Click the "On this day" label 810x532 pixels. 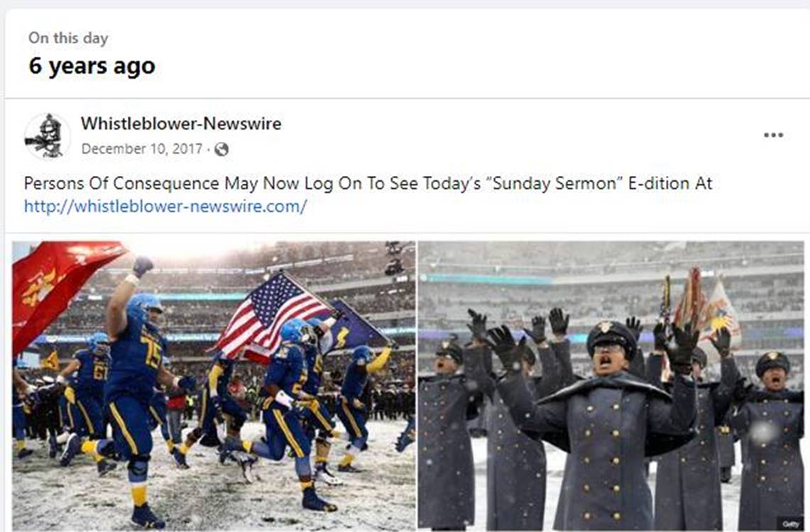[68, 38]
